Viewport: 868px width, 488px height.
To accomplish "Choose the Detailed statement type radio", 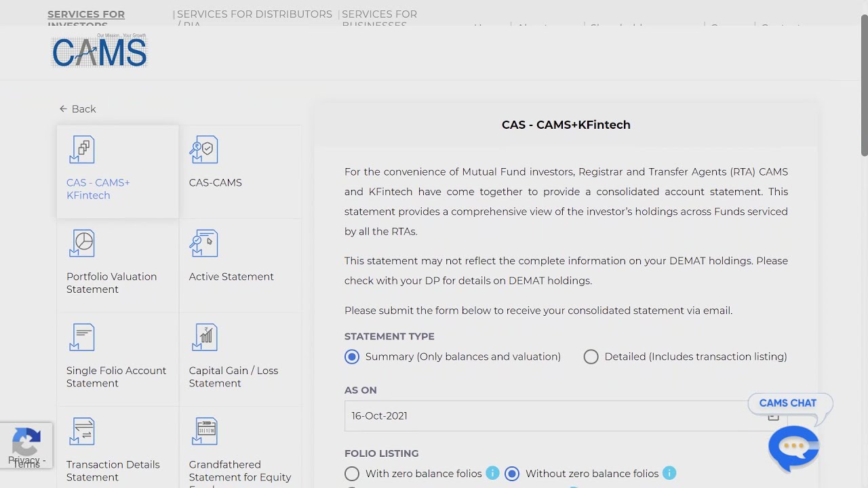I will point(591,357).
